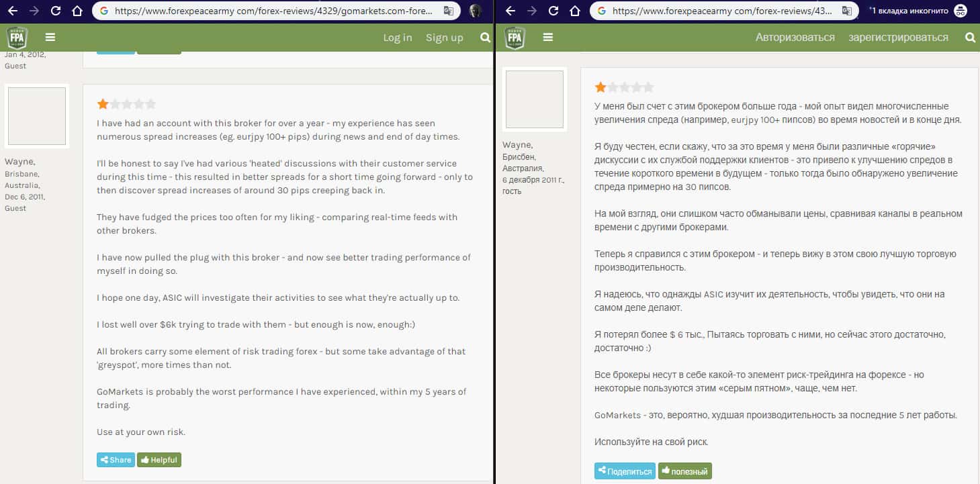The width and height of the screenshot is (980, 484).
Task: Click the translate icon in the Russian window's address bar
Action: [x=847, y=11]
